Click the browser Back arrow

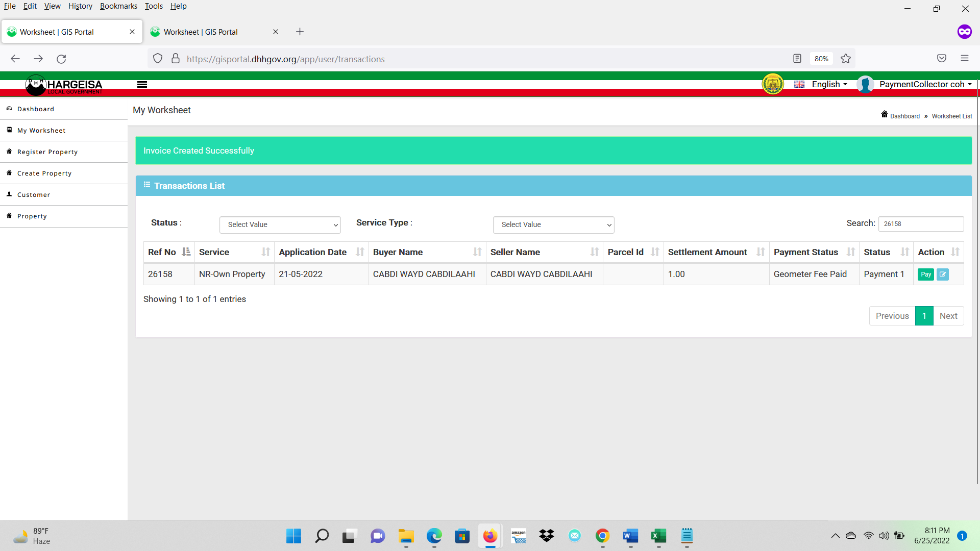click(15, 59)
